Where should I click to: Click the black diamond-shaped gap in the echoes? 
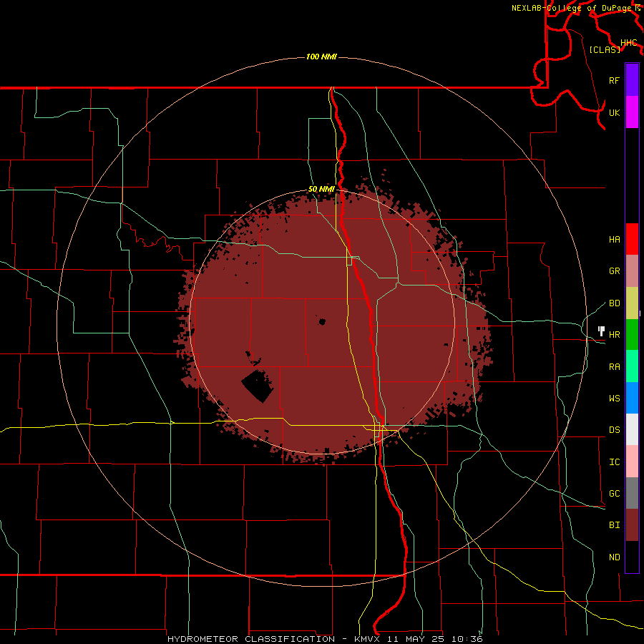[x=258, y=386]
